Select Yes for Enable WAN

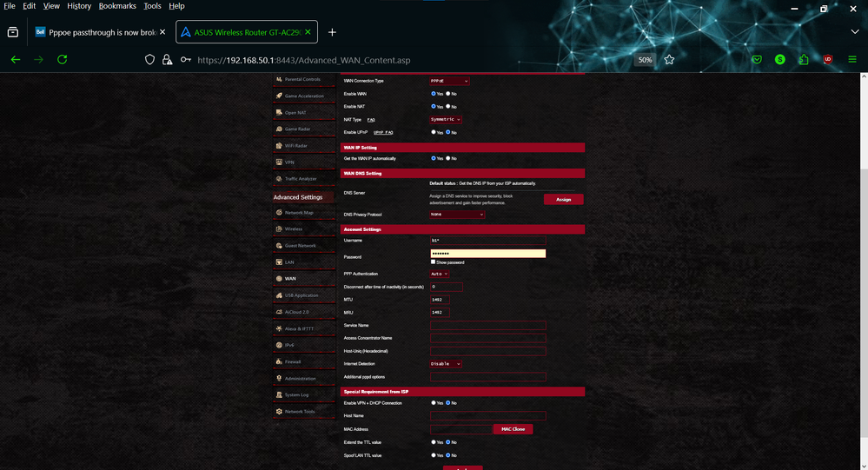pyautogui.click(x=434, y=94)
